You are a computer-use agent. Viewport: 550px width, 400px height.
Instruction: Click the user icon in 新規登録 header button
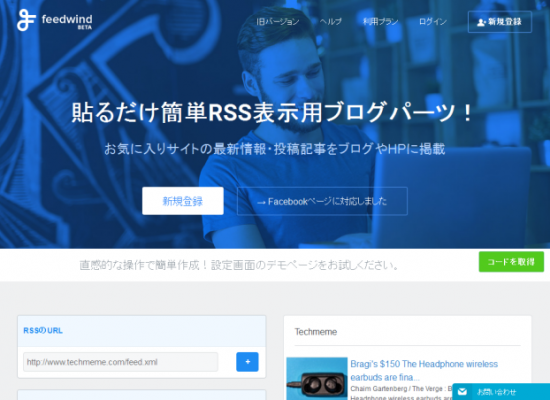click(481, 22)
